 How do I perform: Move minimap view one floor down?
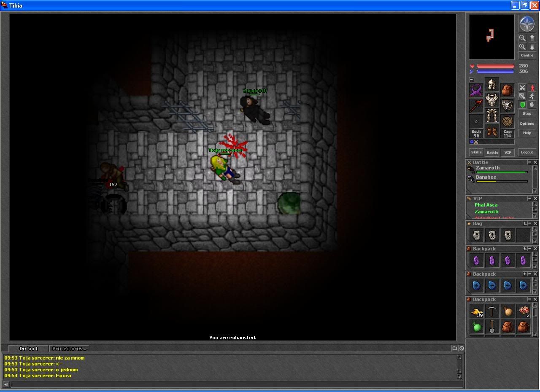point(532,47)
